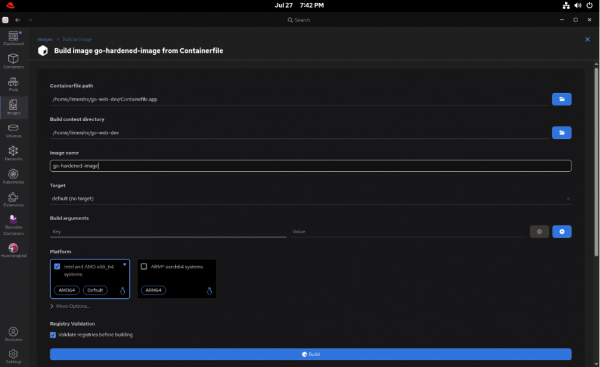
Task: Click the AMD64 tag badge
Action: [67, 290]
